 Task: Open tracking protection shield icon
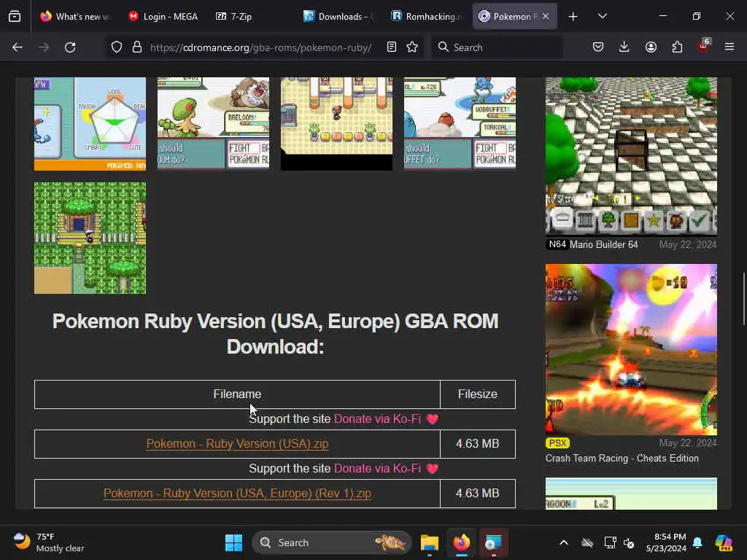point(117,47)
